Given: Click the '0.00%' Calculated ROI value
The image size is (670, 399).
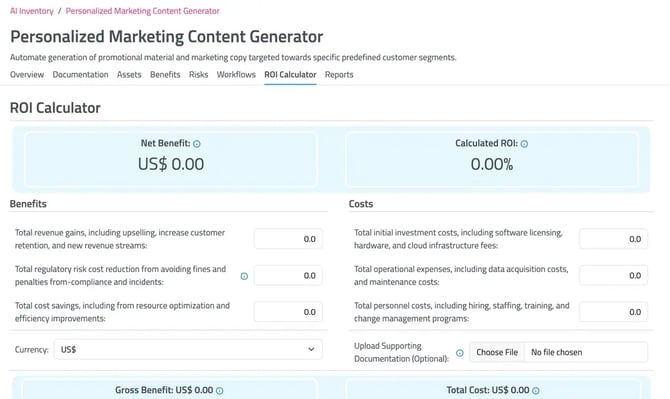Looking at the screenshot, I should [x=492, y=164].
